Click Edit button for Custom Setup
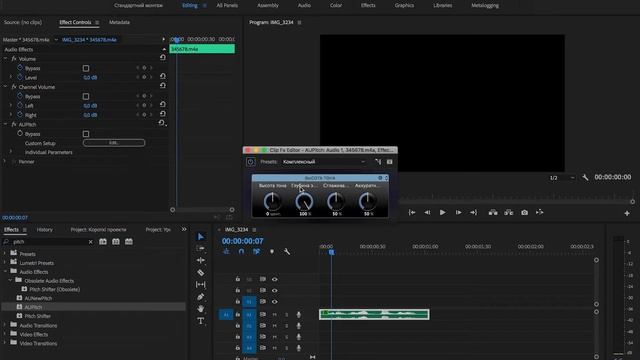 pos(114,143)
